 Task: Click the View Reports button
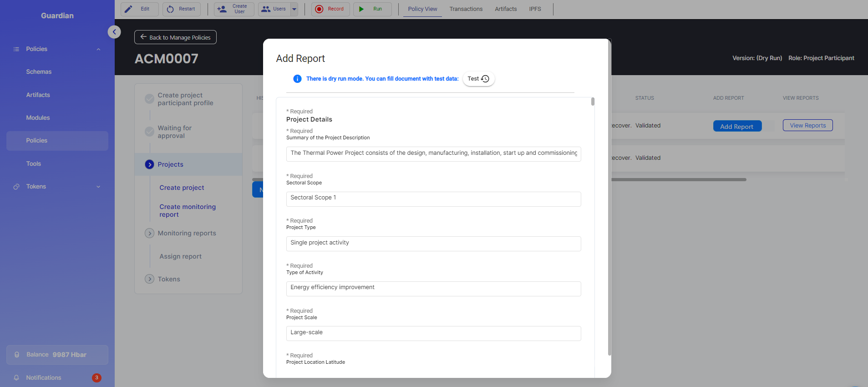point(807,126)
